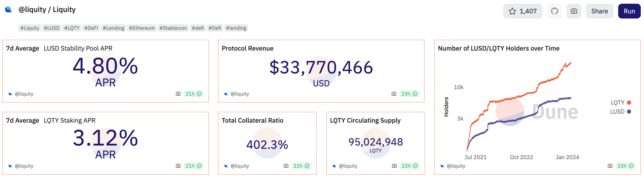The height and width of the screenshot is (176, 644).
Task: Open the @liquity author link on the Total Collateral Ratio card
Action: pos(240,166)
